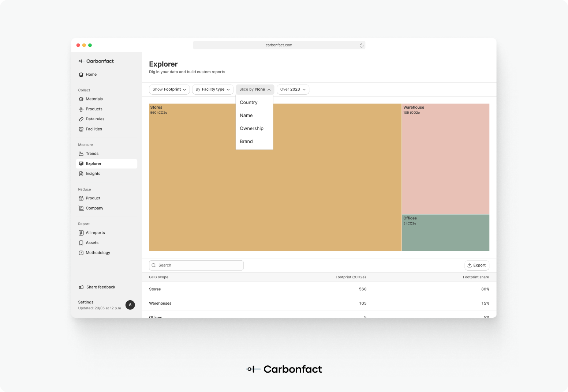This screenshot has width=568, height=392.
Task: Click the Export button
Action: tap(477, 265)
